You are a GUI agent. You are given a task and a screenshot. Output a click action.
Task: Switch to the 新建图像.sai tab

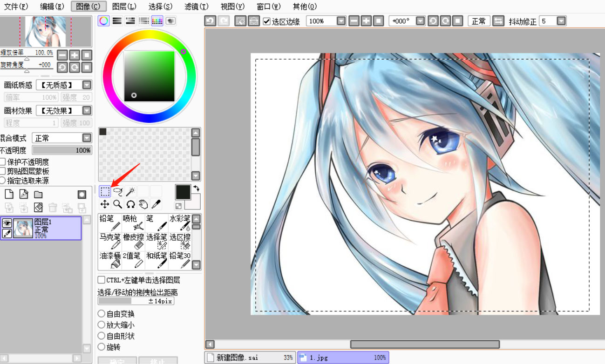pos(251,357)
